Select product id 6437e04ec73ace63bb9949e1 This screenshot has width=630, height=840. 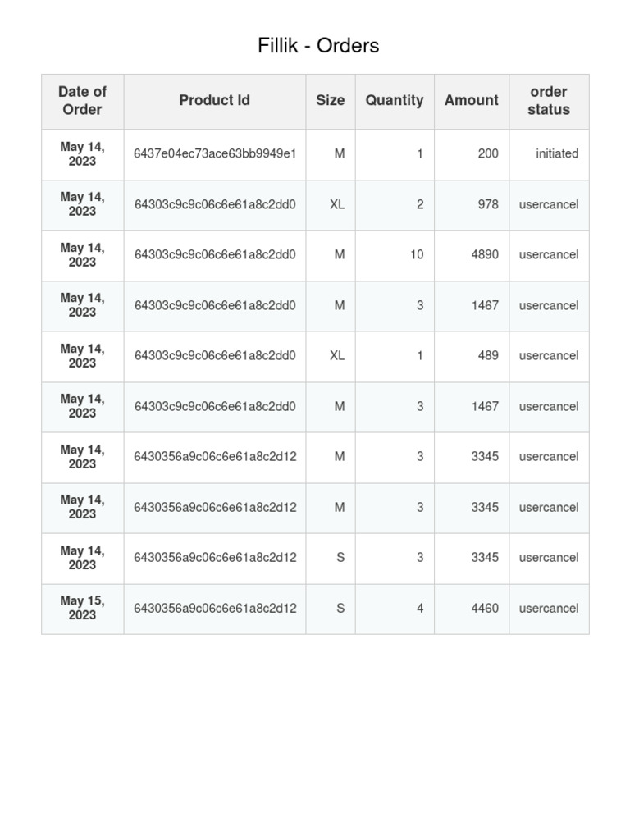click(215, 153)
